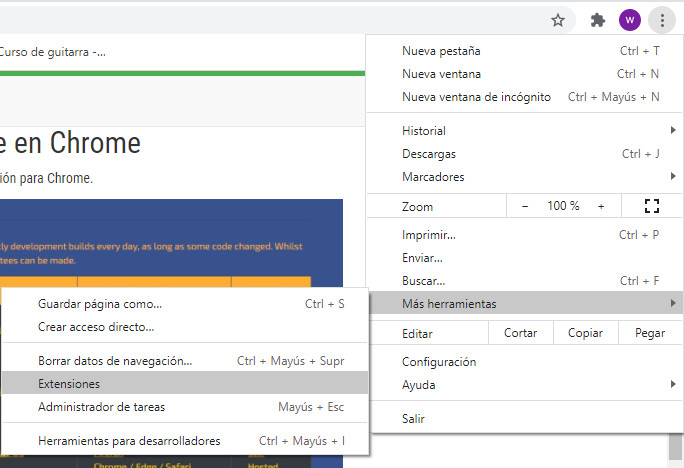Image resolution: width=684 pixels, height=468 pixels.
Task: Open Nueva ventana de incógnito
Action: point(525,97)
